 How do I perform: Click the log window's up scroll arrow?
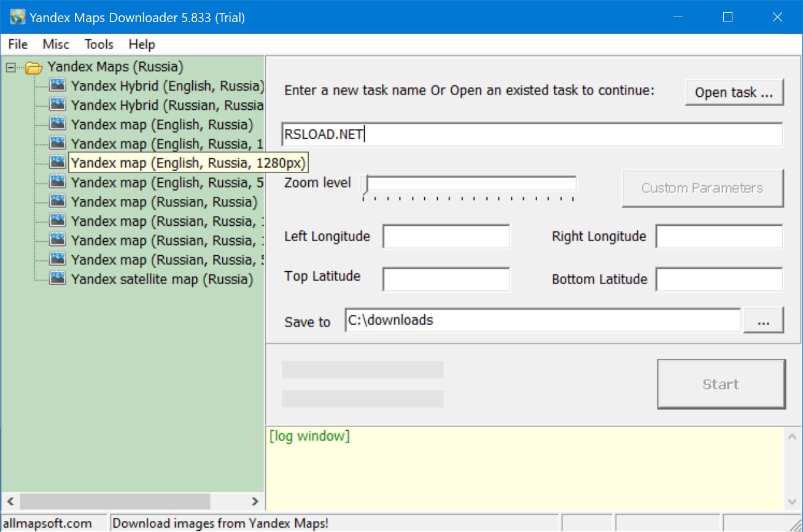point(791,436)
